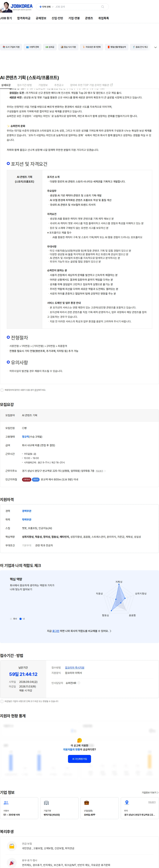Viewport: 159px width, 868px height.
Task: Click the 판교역 에서 600m distance text
Action: pos(59,479)
